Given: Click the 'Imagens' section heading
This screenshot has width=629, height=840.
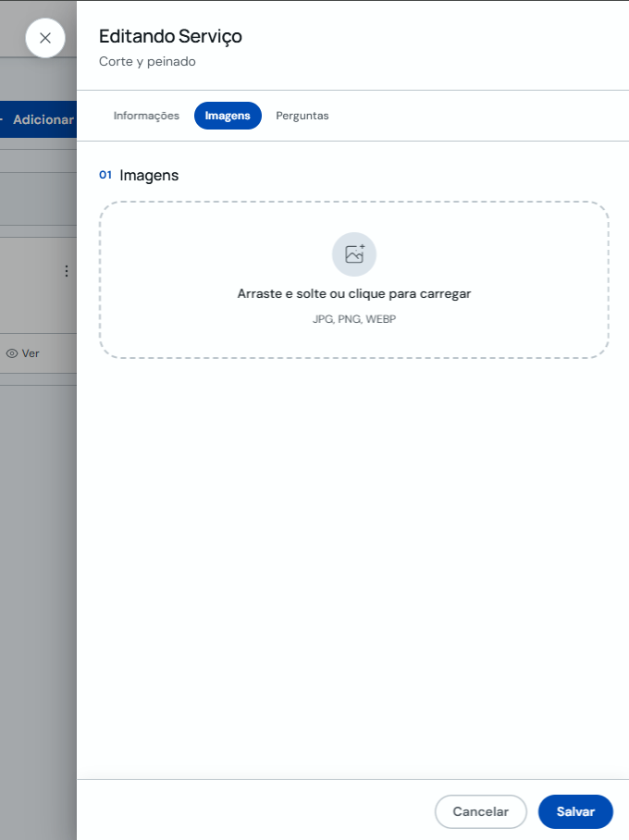Looking at the screenshot, I should point(149,176).
